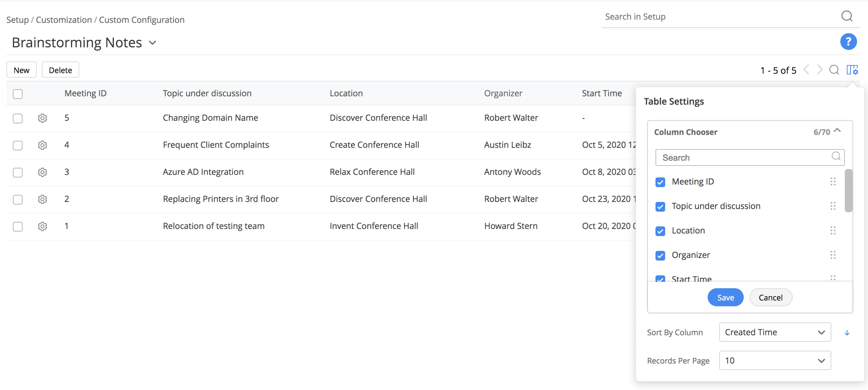Click the table search magnifier icon
Viewport: 868px width, 390px height.
(834, 70)
